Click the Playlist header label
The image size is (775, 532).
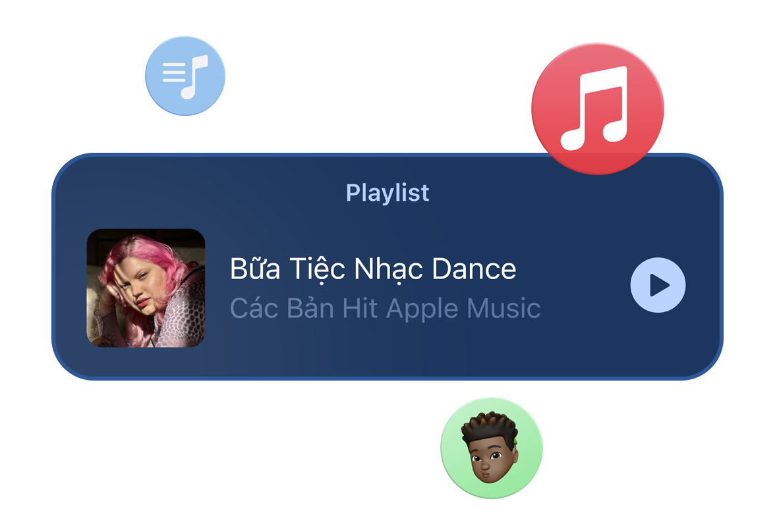coord(387,193)
